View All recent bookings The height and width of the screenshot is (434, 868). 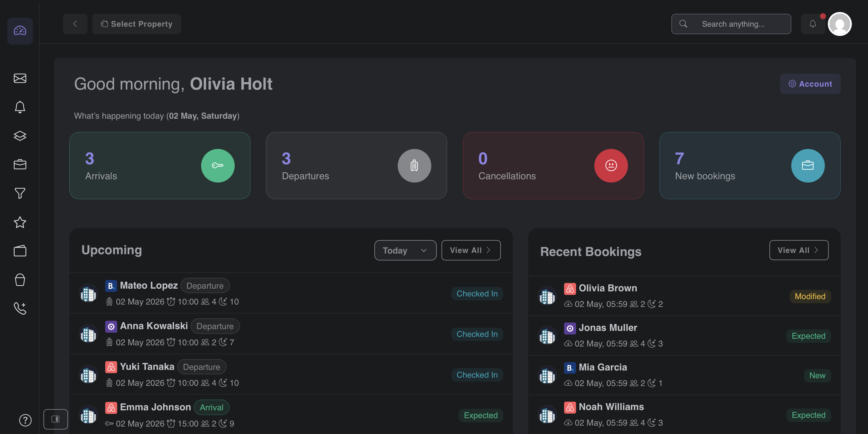(798, 250)
